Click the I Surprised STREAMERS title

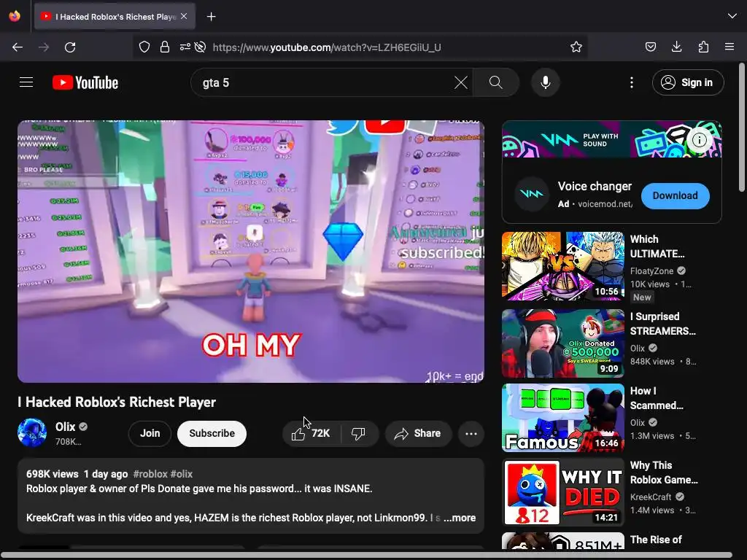[662, 324]
